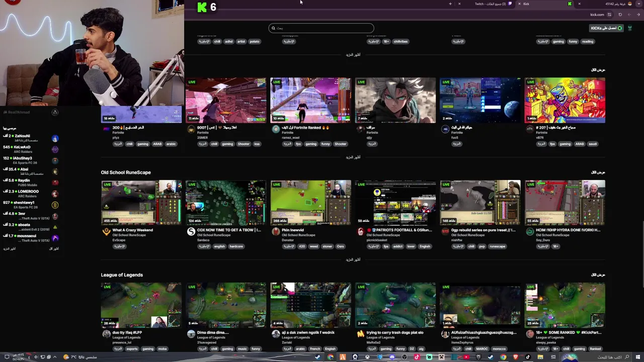Show all Fortnite row streams
The height and width of the screenshot is (362, 644).
598,70
